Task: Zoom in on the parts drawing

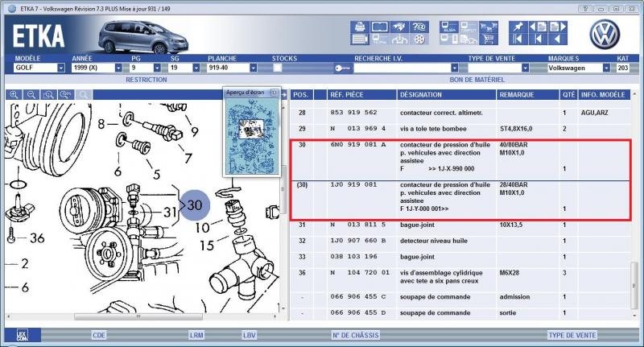Action: click(14, 95)
